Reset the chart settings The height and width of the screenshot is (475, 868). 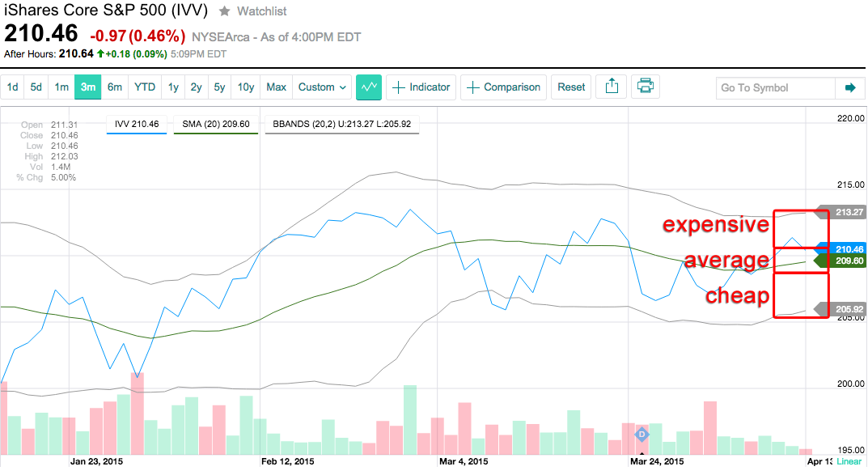tap(571, 87)
